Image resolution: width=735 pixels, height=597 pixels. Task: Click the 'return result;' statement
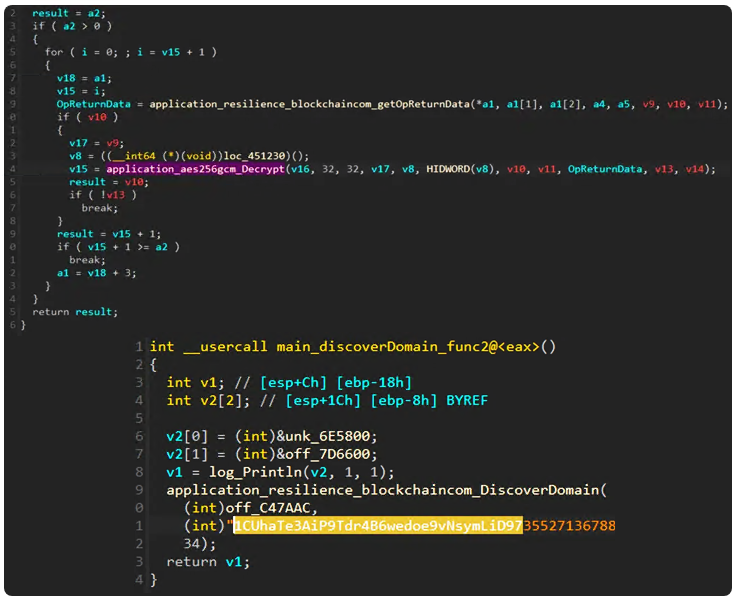pos(75,312)
